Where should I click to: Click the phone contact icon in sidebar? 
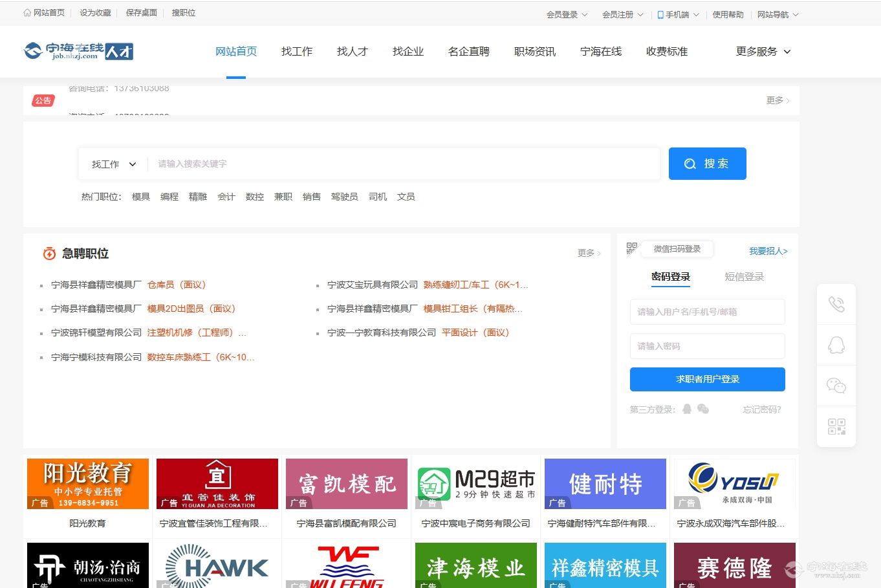point(836,304)
